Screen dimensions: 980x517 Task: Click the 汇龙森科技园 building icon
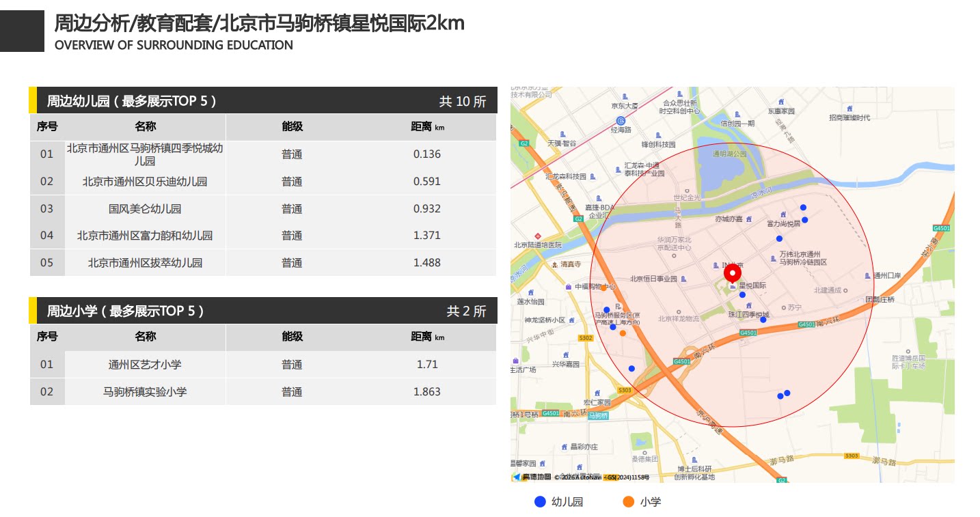(593, 176)
